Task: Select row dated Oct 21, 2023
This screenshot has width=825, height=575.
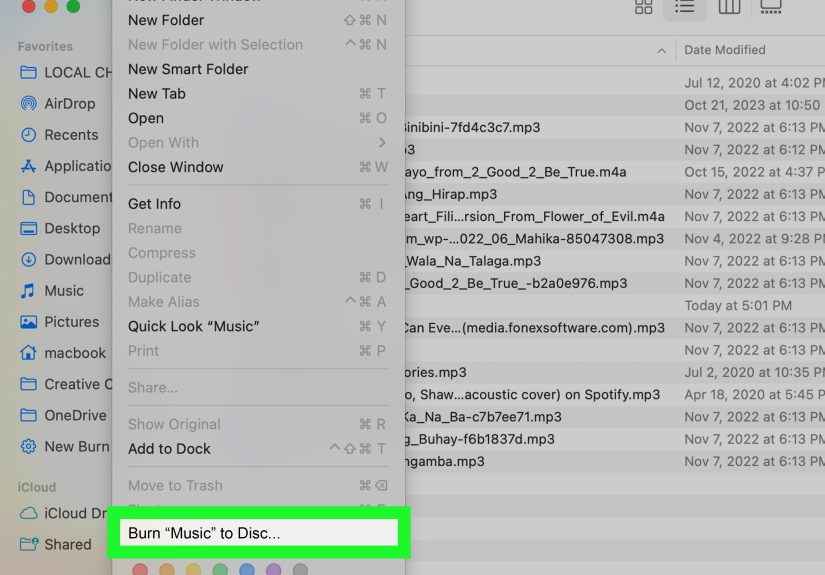Action: pyautogui.click(x=615, y=105)
